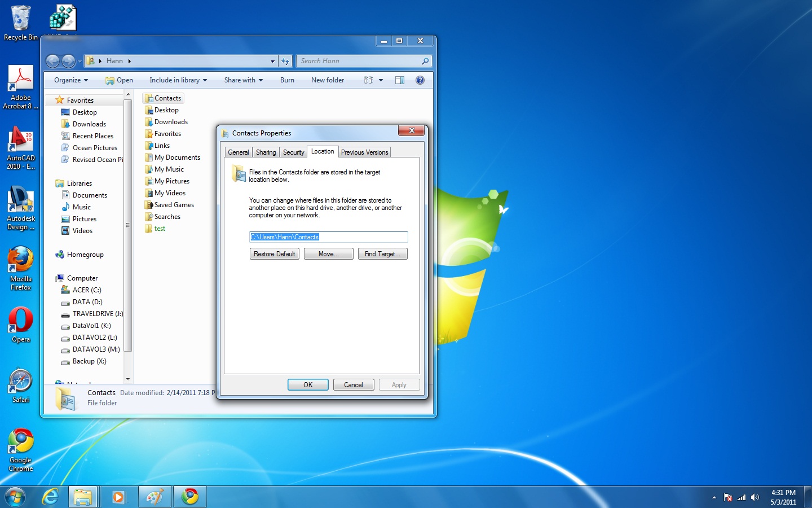Click Restore Default button

pos(275,254)
